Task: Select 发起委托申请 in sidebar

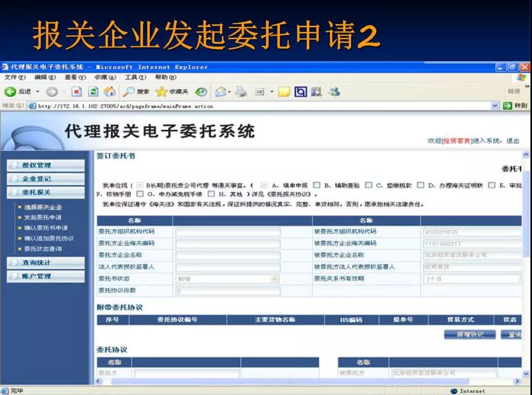Action: point(43,217)
